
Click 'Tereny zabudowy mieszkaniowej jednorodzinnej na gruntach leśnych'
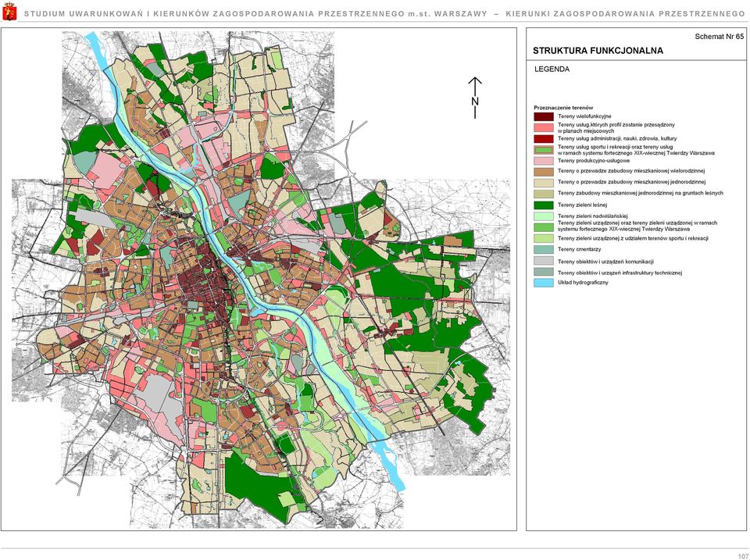point(640,193)
